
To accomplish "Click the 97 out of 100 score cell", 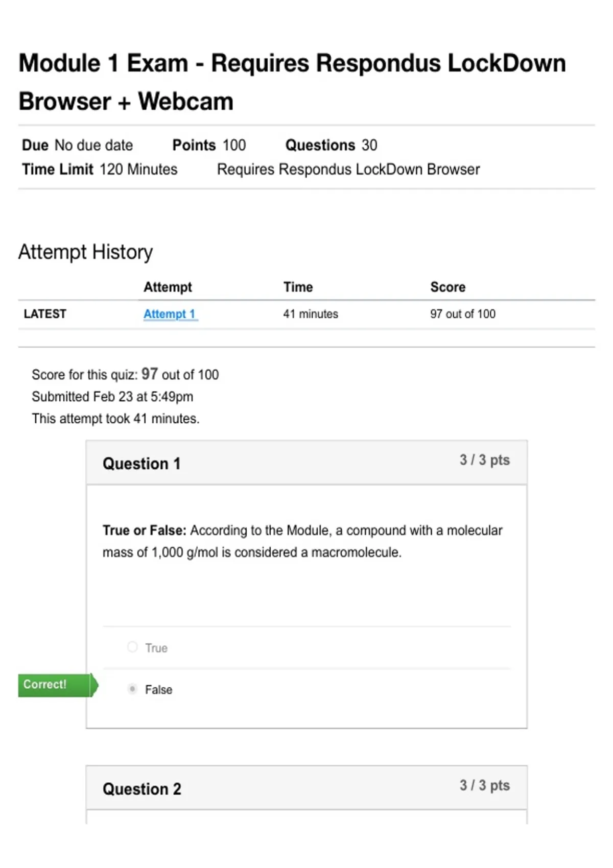I will point(463,314).
